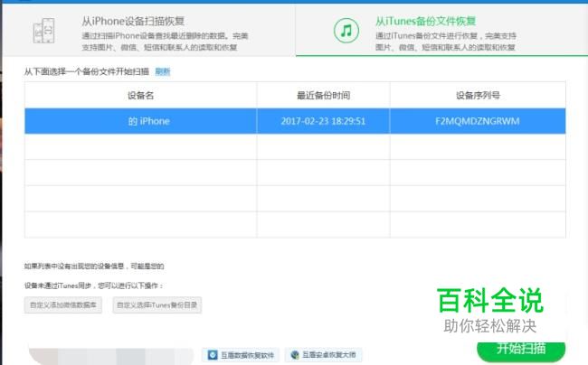Click the 互盾数据恢复软件 shield icon
Viewport: 588px width, 365px height.
point(213,355)
